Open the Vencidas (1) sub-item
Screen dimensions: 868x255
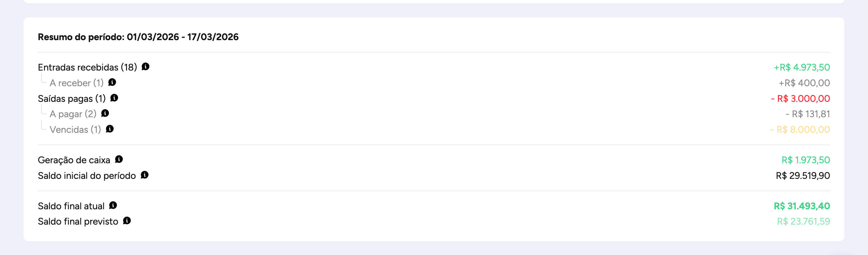[x=75, y=130]
